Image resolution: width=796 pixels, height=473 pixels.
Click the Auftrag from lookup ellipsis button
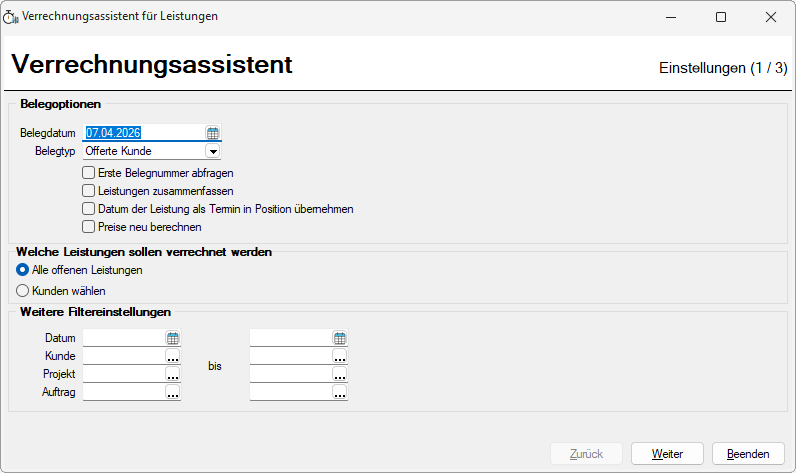[x=172, y=393]
